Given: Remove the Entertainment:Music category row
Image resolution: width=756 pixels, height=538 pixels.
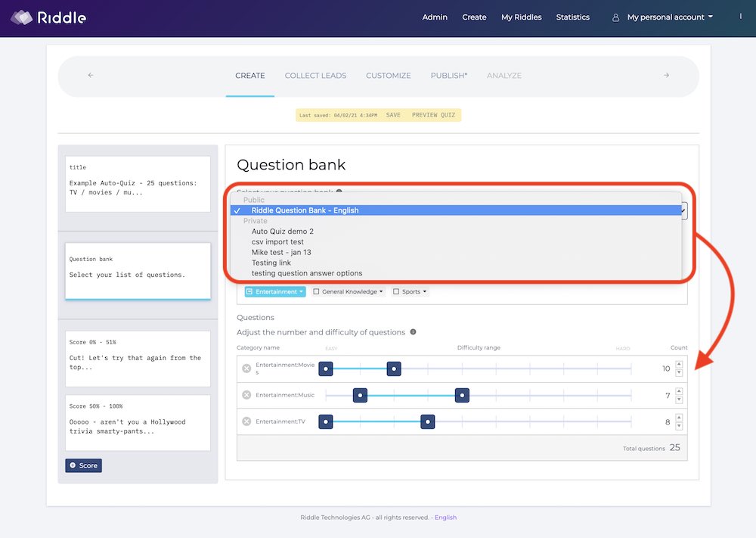Looking at the screenshot, I should (246, 395).
